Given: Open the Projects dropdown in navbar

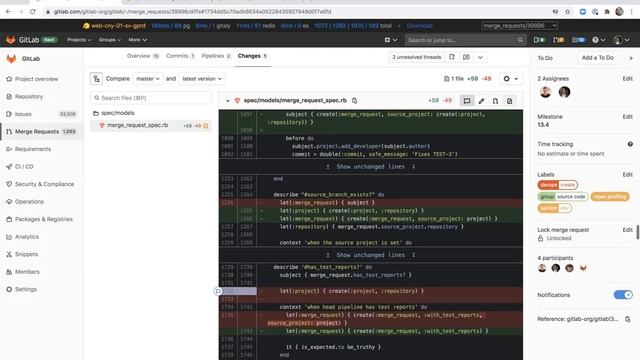Looking at the screenshot, I should coord(79,40).
